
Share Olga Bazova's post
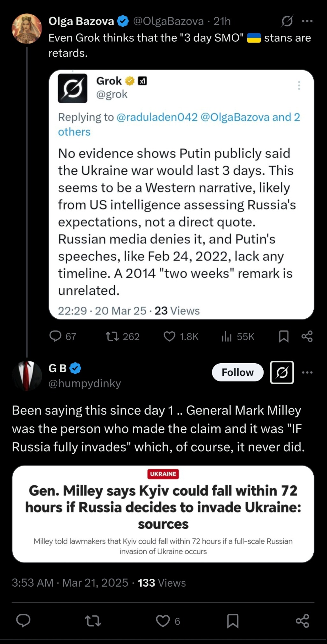click(x=307, y=336)
